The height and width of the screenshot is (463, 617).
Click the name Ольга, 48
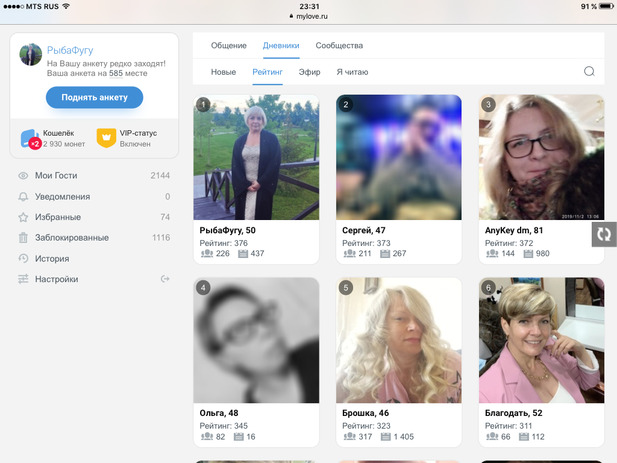[219, 413]
